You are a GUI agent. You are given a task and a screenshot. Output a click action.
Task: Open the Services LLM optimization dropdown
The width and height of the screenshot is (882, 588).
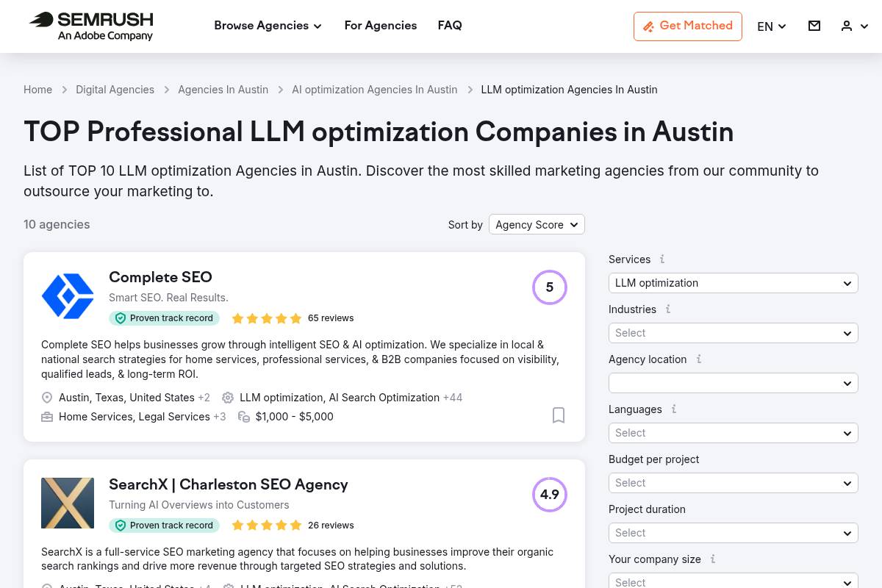(x=734, y=283)
